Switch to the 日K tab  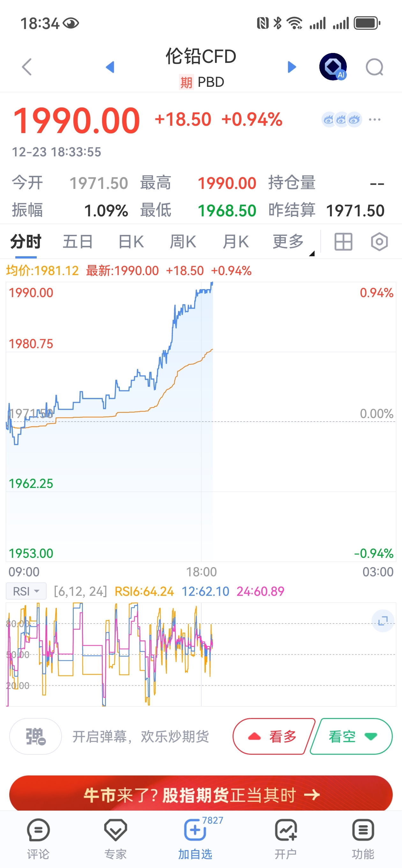pyautogui.click(x=131, y=242)
